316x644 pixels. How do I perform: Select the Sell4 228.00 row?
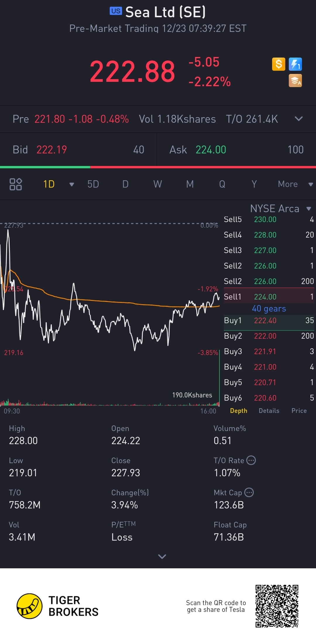[x=269, y=235]
